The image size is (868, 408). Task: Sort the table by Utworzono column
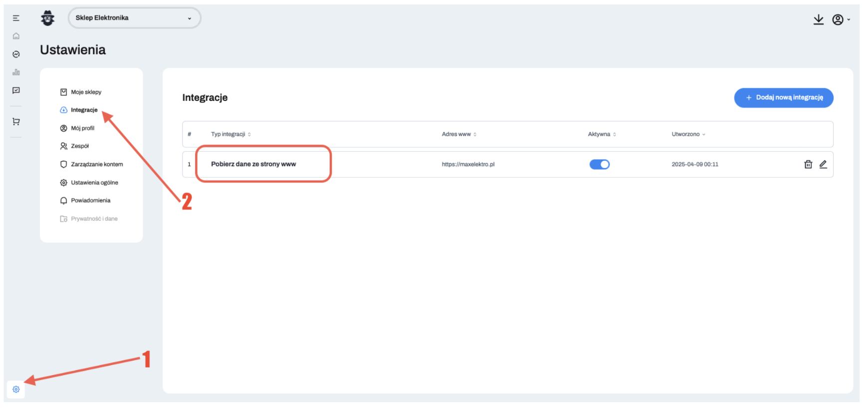(688, 134)
